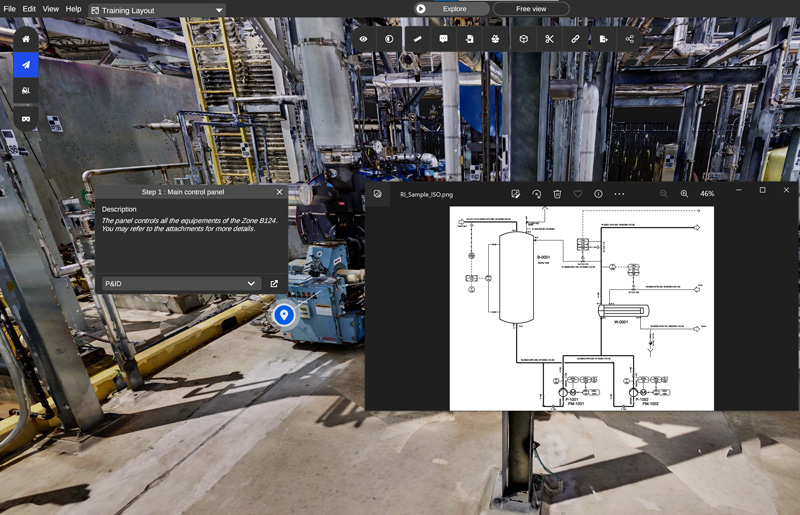Select the scissors clipping tool

click(549, 39)
